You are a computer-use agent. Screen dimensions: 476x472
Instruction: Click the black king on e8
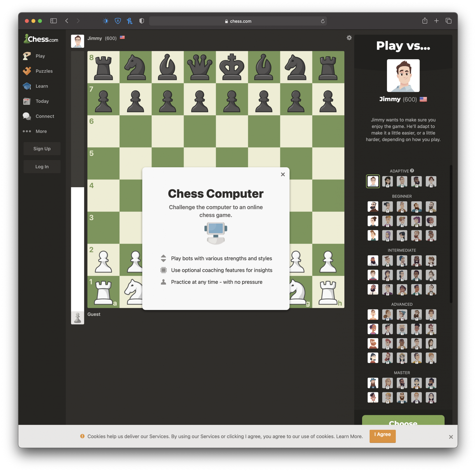click(232, 67)
